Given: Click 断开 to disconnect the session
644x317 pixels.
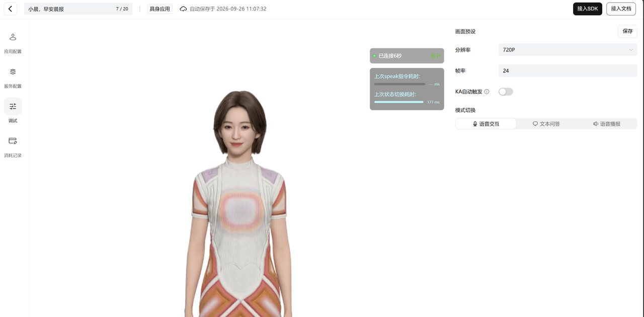Looking at the screenshot, I should tap(435, 56).
